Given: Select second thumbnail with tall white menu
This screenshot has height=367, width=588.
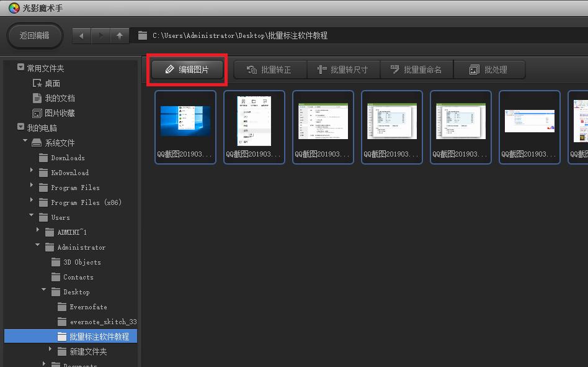Looking at the screenshot, I should click(x=254, y=127).
